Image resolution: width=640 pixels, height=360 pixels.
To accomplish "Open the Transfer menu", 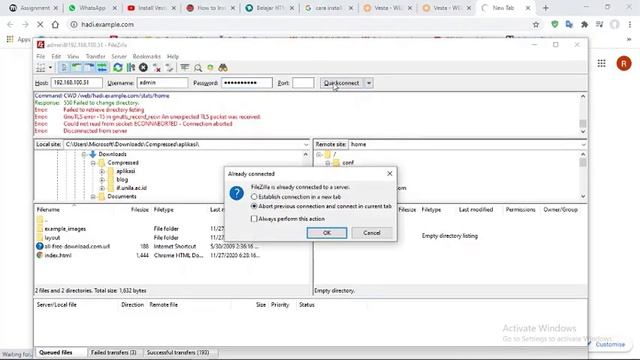I will 95,56.
